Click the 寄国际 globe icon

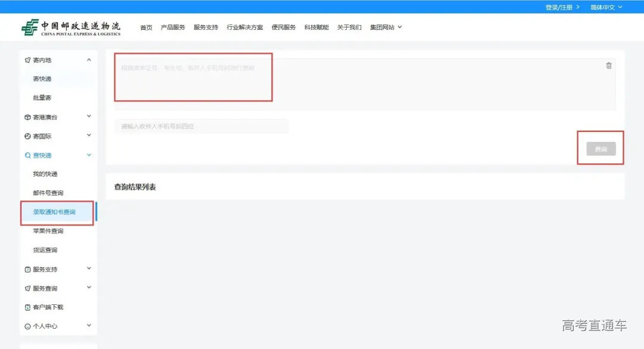pyautogui.click(x=27, y=137)
